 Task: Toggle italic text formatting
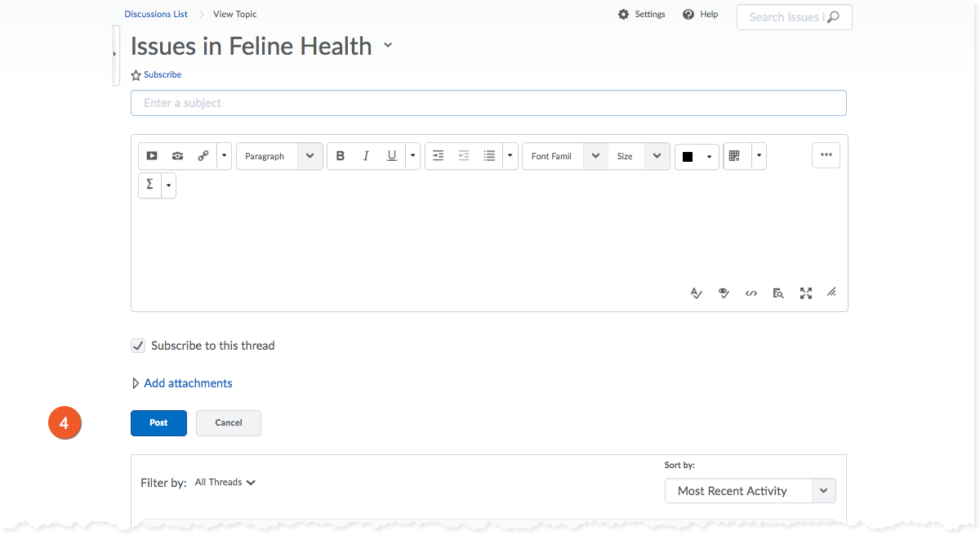366,156
